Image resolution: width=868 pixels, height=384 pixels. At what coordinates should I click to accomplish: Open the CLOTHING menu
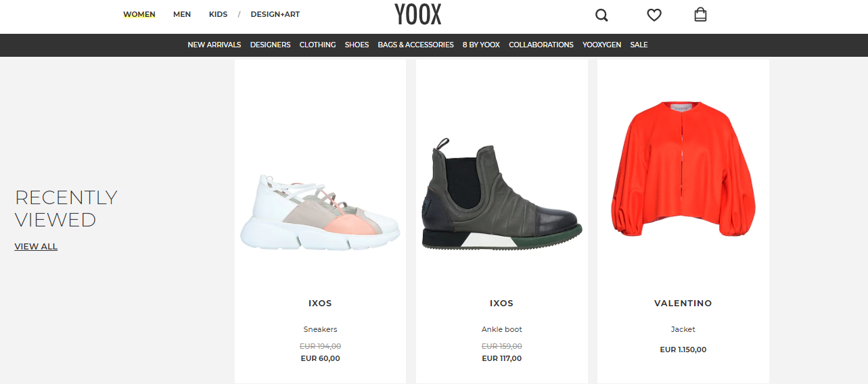317,45
